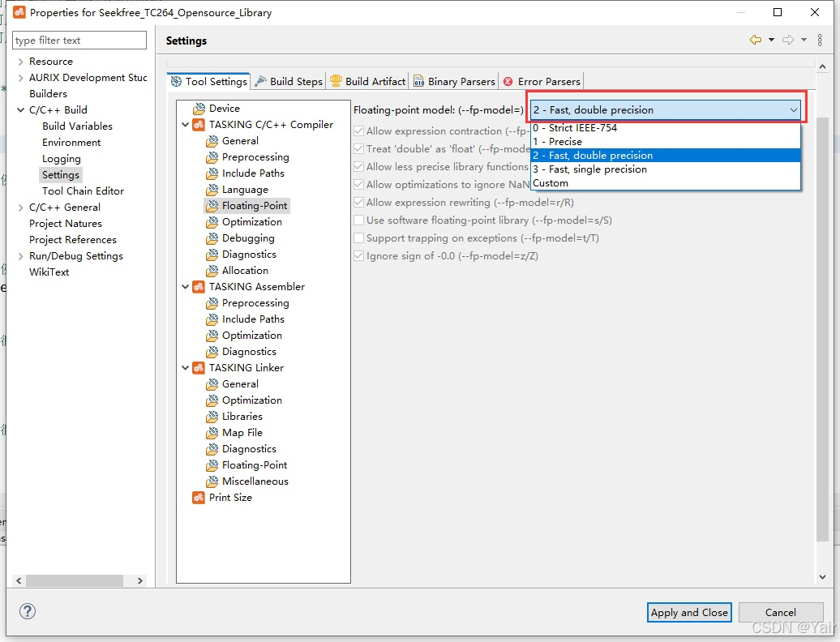The height and width of the screenshot is (642, 840).
Task: Open the back history dropdown arrow
Action: click(771, 40)
